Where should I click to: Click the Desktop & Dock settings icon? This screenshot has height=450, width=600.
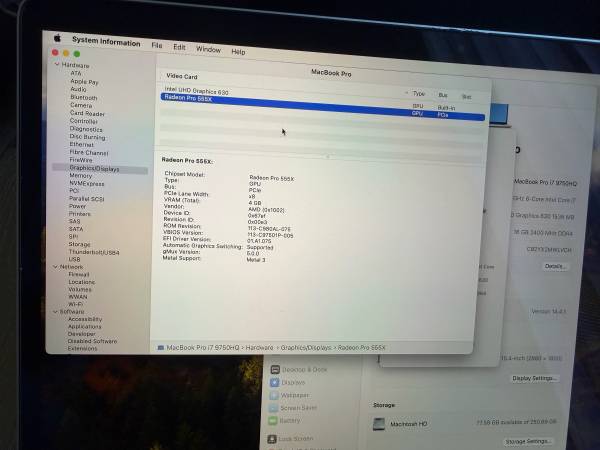pos(274,369)
